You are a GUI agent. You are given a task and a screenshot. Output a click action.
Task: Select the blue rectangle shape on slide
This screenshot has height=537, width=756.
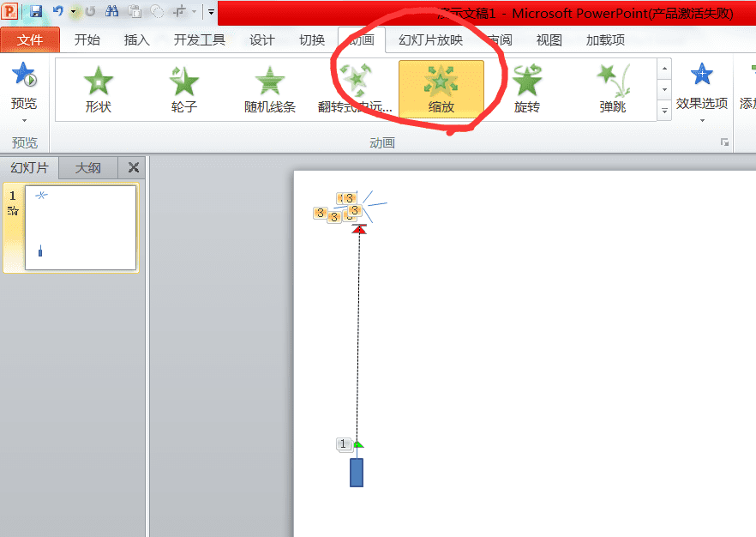coord(357,473)
